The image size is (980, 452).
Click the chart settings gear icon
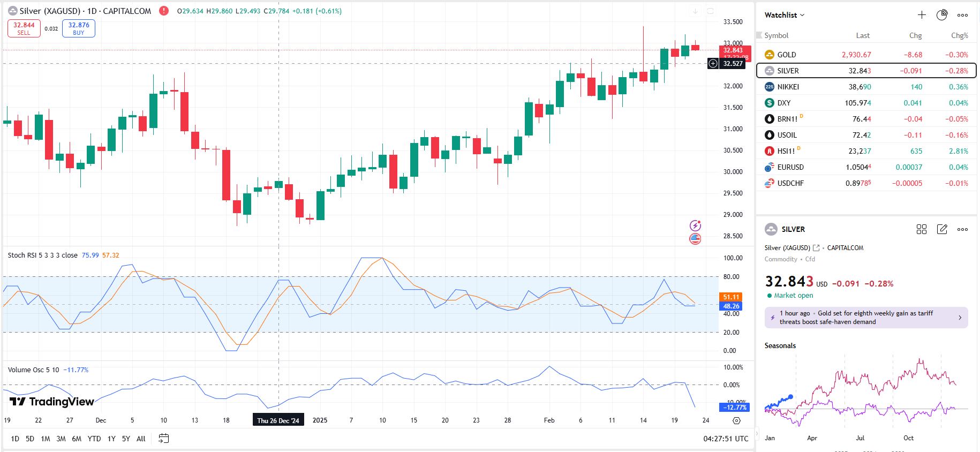click(x=736, y=421)
